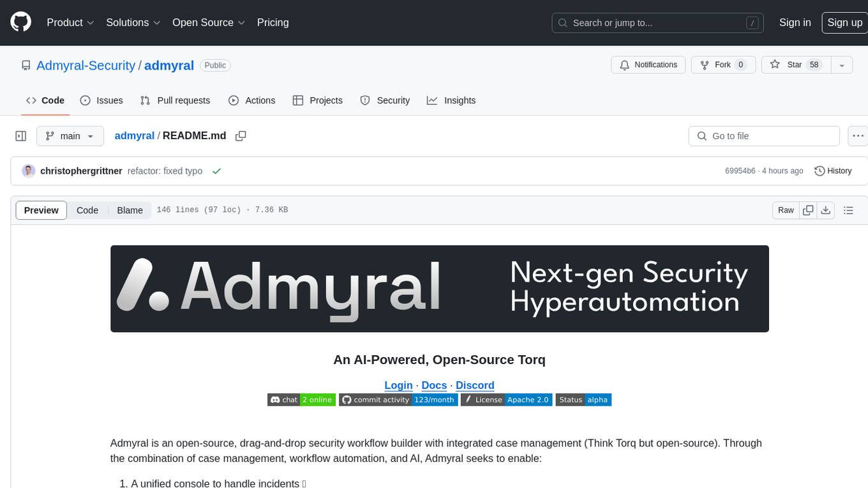Image resolution: width=868 pixels, height=488 pixels.
Task: Click the Notifications bell button
Action: click(x=648, y=65)
